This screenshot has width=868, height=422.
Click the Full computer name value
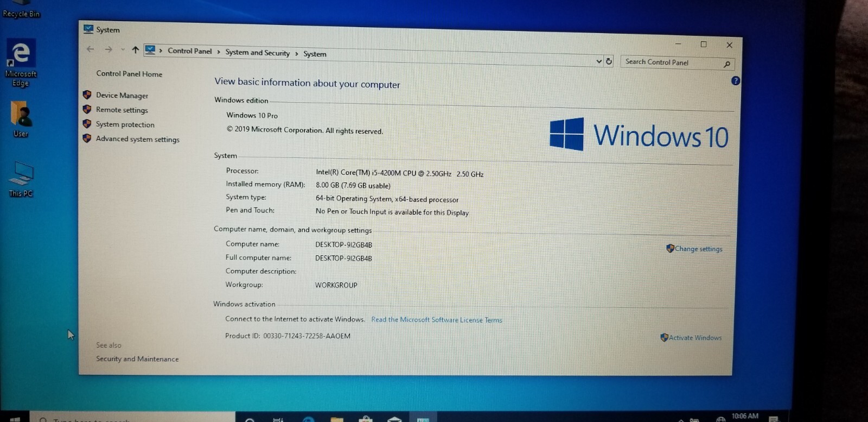(x=344, y=259)
